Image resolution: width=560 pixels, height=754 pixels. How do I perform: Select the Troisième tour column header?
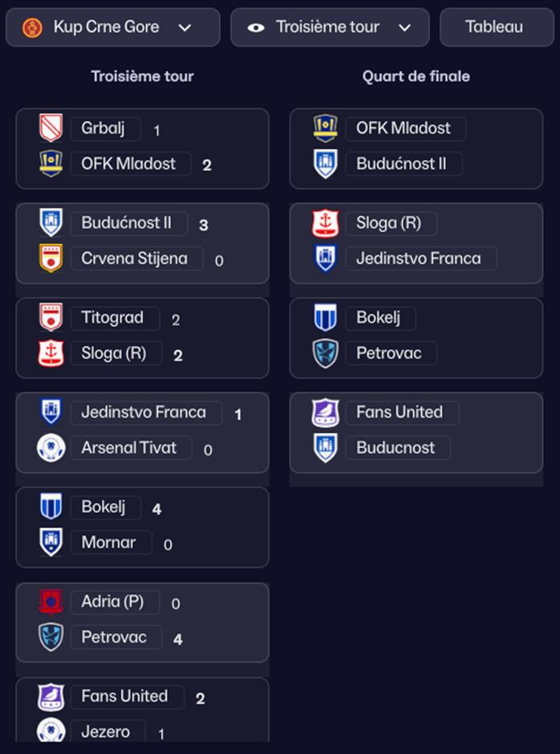(142, 77)
